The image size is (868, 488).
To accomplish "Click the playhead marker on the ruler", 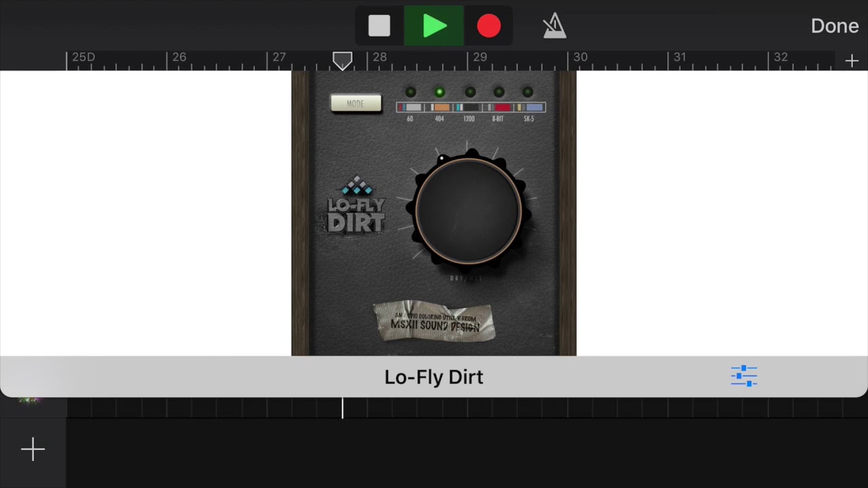I will click(342, 61).
